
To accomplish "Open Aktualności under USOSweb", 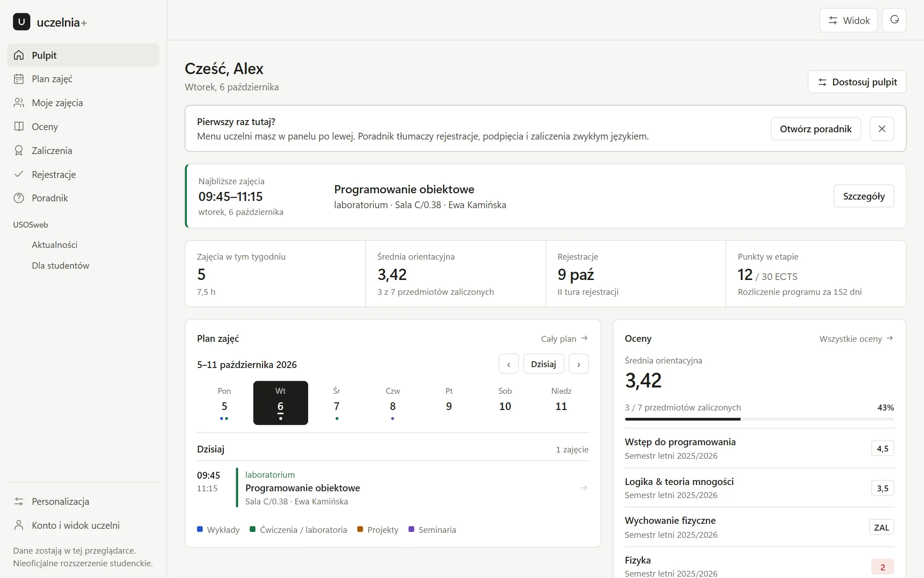I will [55, 245].
